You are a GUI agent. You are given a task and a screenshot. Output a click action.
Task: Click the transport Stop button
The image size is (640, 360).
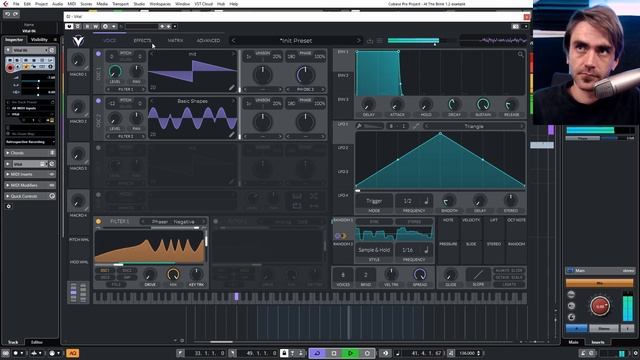point(333,353)
